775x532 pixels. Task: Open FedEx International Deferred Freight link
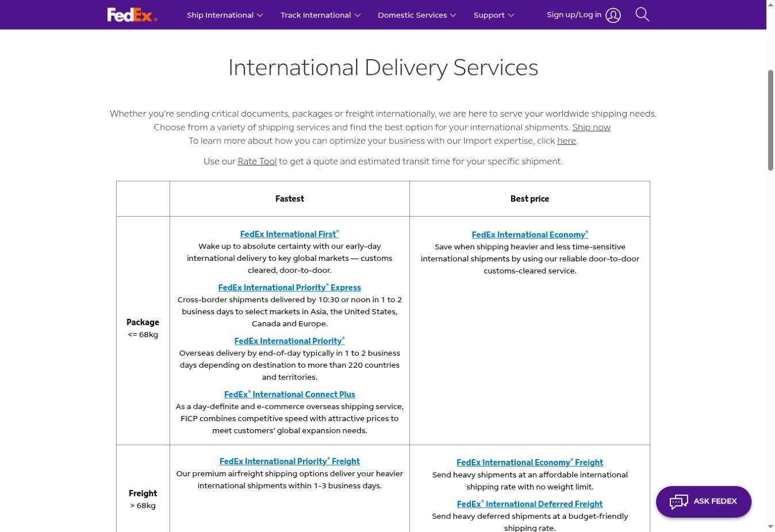point(530,504)
